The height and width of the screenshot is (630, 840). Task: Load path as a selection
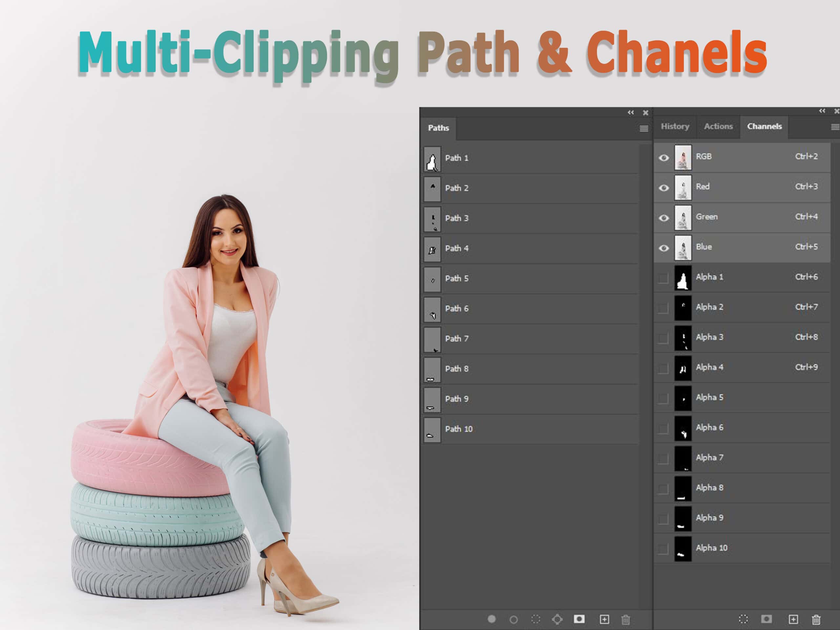pos(535,620)
